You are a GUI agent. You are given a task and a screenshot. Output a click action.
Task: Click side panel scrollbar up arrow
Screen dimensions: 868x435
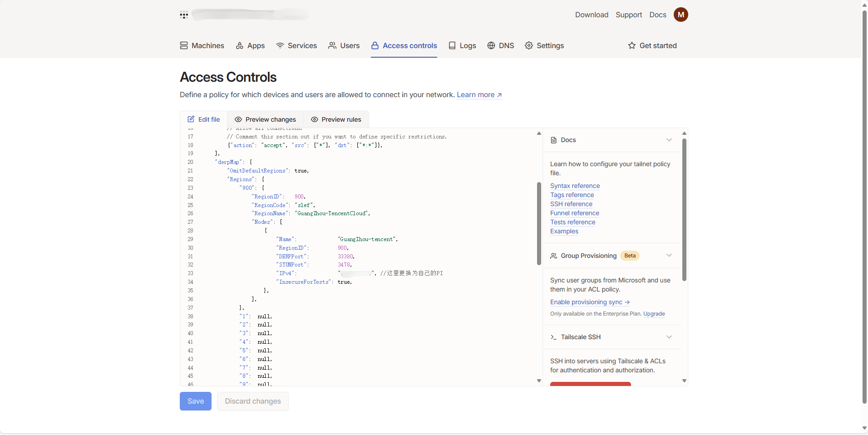point(684,133)
